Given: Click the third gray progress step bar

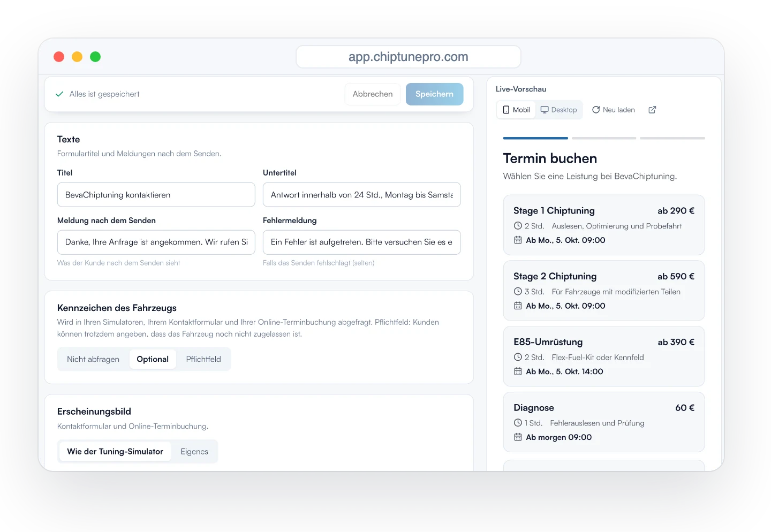Looking at the screenshot, I should click(672, 138).
